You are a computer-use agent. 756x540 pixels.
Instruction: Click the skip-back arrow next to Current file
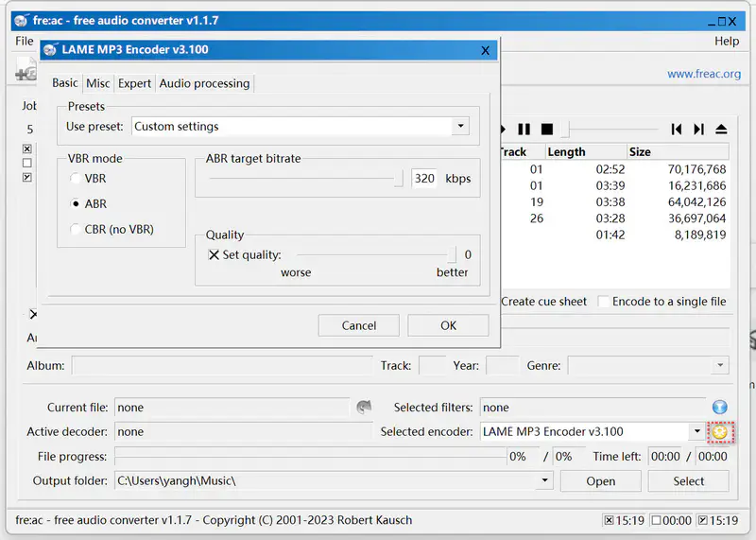[x=364, y=407]
